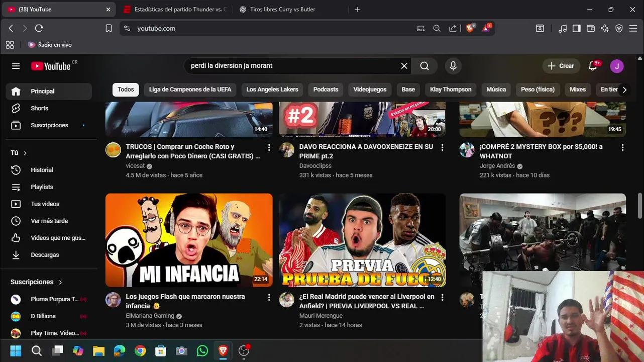This screenshot has height=362, width=644.
Task: Select the Todos filter chip
Action: pyautogui.click(x=126, y=89)
